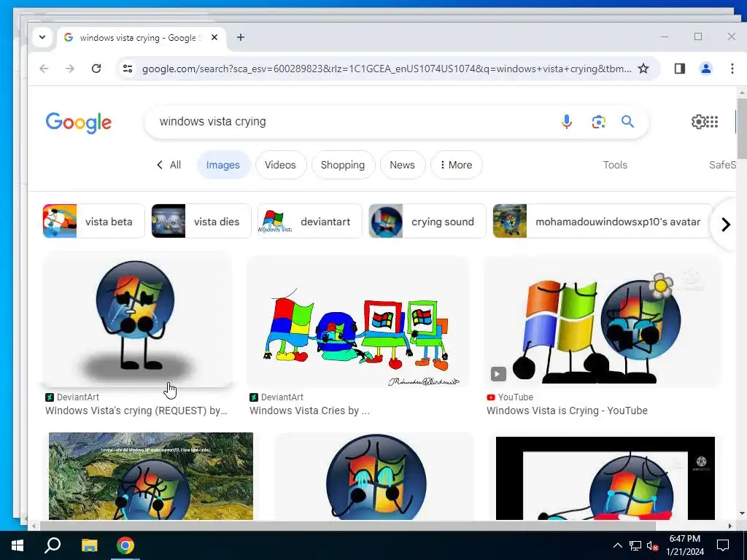
Task: Select the 'vista dies' suggestion chip
Action: click(201, 221)
